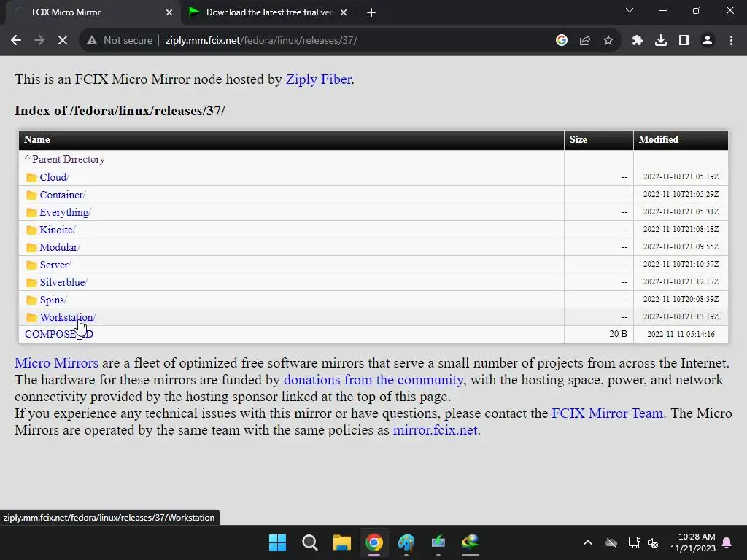Open the donations from the community link
Image resolution: width=747 pixels, height=560 pixels.
click(373, 379)
